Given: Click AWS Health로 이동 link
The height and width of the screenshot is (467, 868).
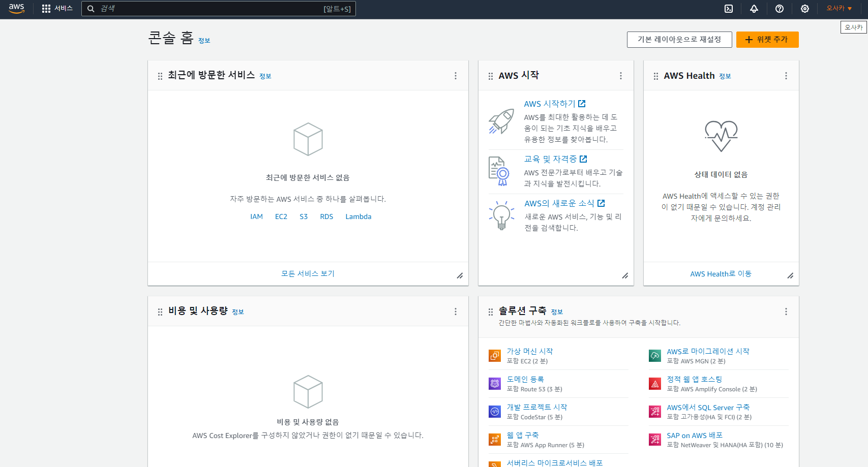Looking at the screenshot, I should pyautogui.click(x=721, y=274).
